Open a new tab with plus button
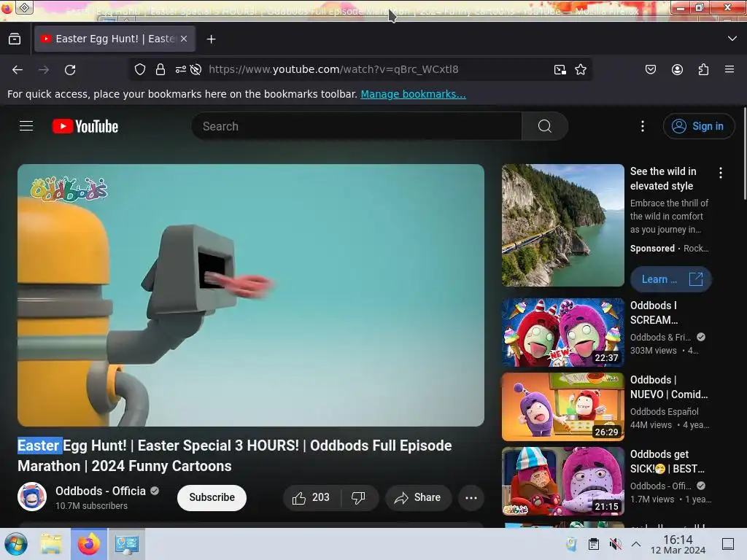 click(211, 39)
